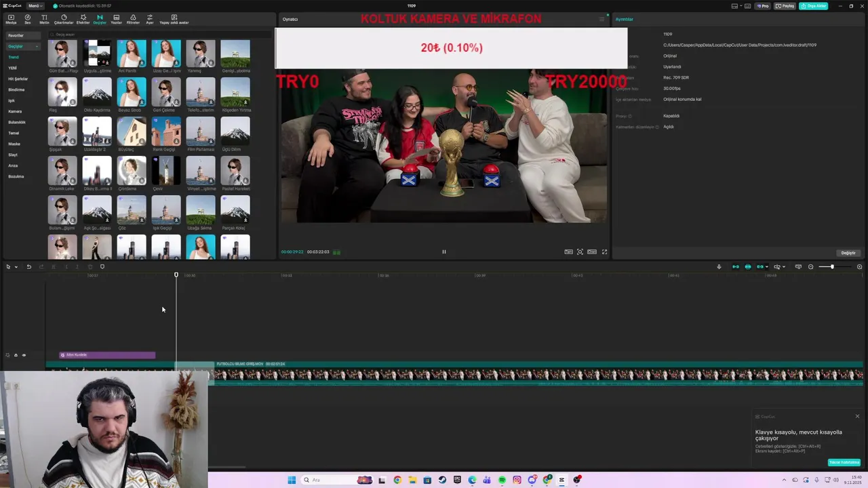Open the Ses audio tab

pos(28,19)
